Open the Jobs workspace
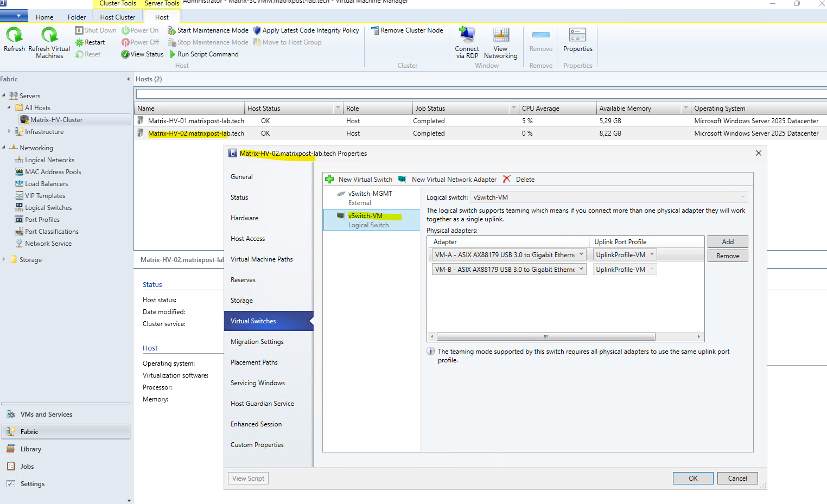The image size is (827, 504). 66,467
